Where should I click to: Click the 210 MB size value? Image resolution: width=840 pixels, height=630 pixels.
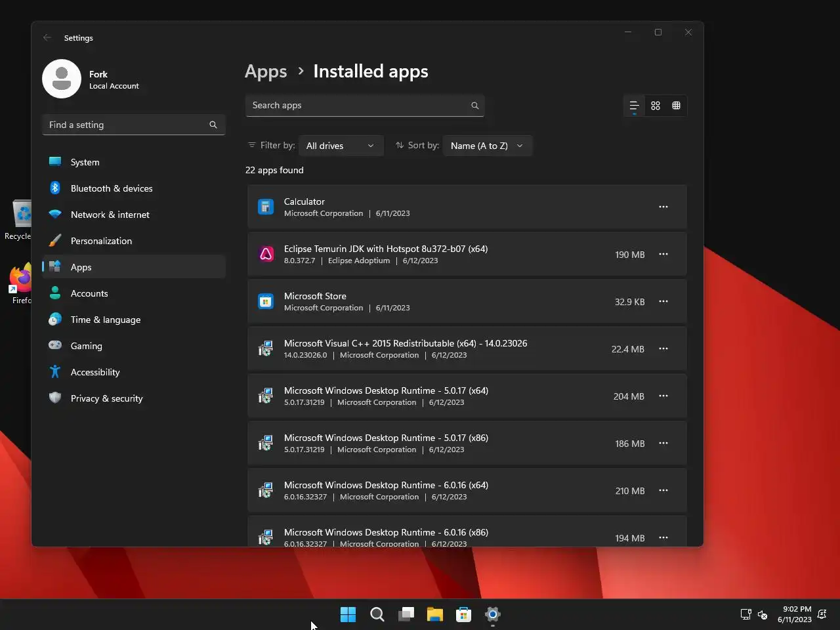coord(630,491)
